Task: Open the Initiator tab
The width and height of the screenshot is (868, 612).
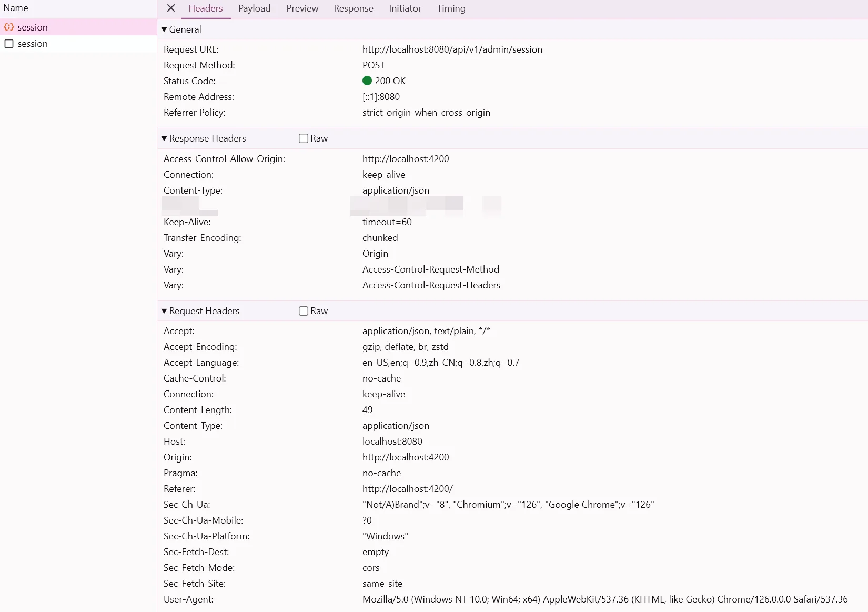Action: coord(405,8)
